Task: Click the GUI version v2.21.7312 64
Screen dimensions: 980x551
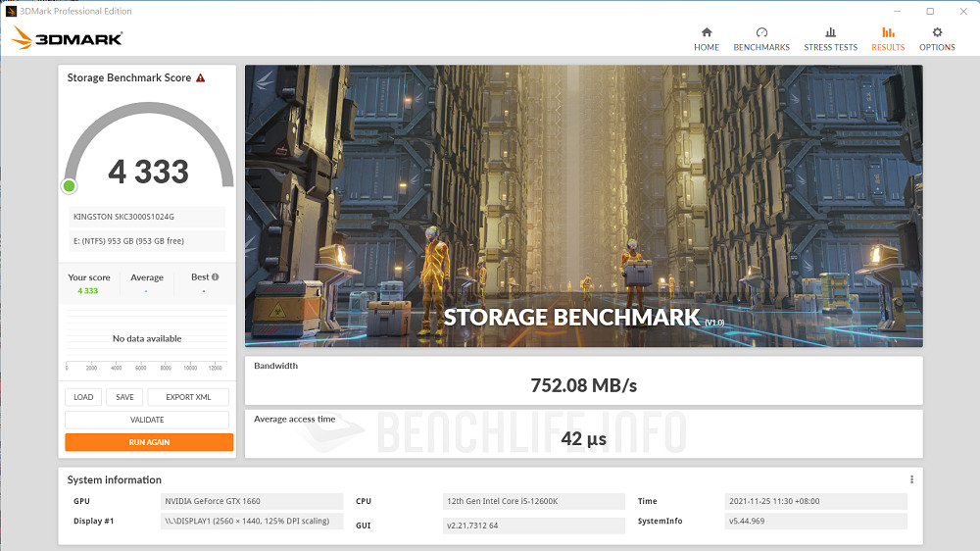Action: click(534, 526)
